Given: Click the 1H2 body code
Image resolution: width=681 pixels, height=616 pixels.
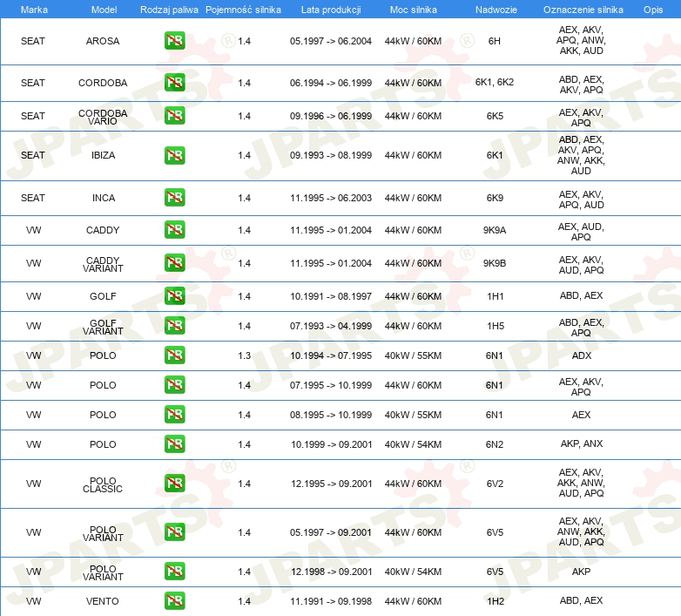Looking at the screenshot, I should [x=496, y=601].
